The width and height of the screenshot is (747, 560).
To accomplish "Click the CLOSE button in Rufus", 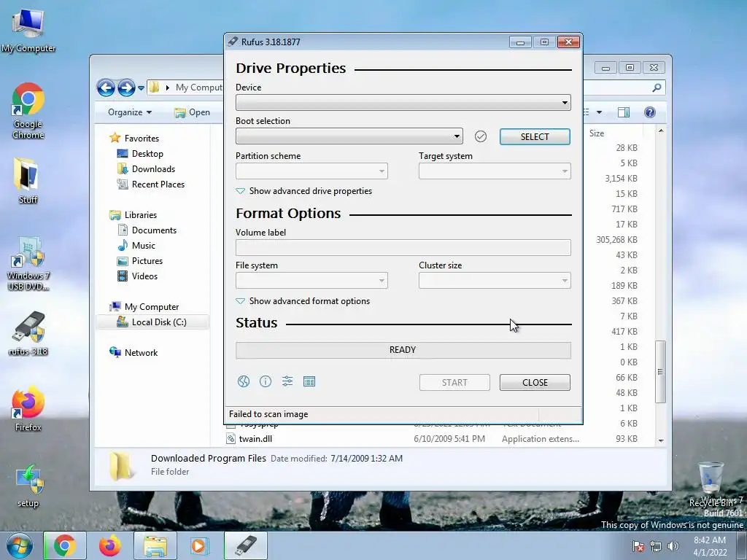I will tap(535, 382).
